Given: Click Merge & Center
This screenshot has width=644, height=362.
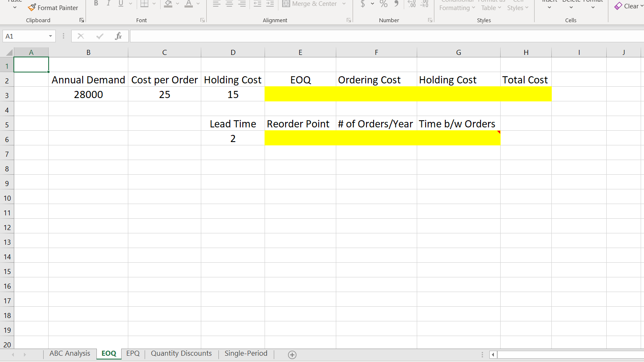Looking at the screenshot, I should coord(310,4).
